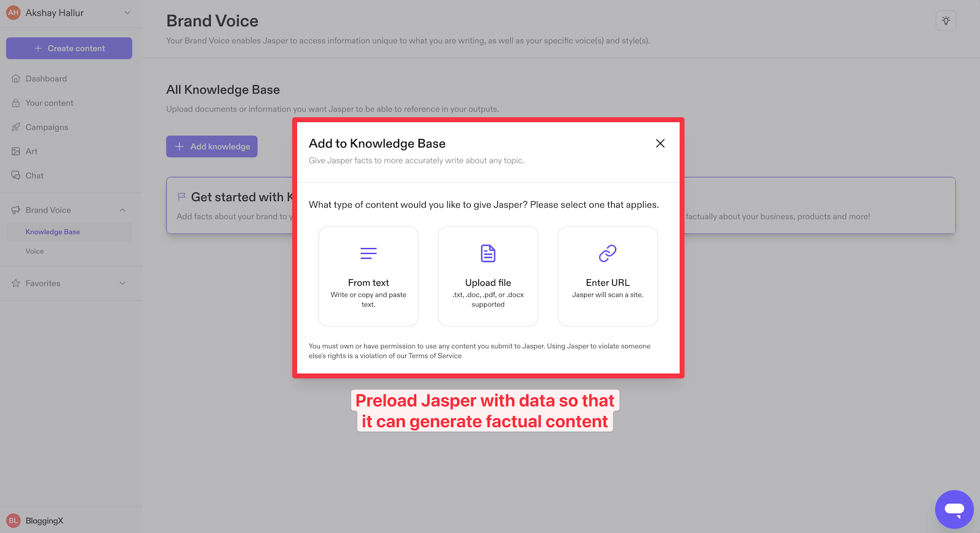Image resolution: width=980 pixels, height=533 pixels.
Task: Collapse the Brand Voice section chevron
Action: [122, 210]
